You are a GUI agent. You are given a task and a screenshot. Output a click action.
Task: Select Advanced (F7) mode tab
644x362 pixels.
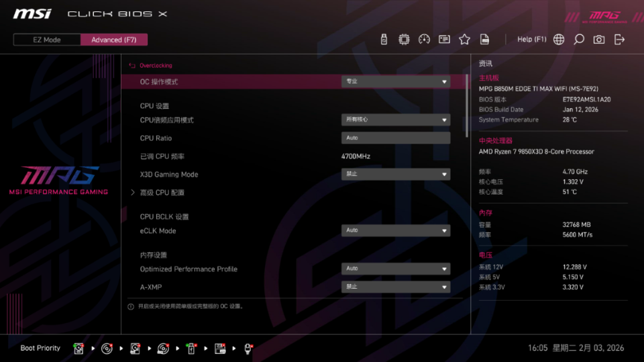pyautogui.click(x=114, y=40)
